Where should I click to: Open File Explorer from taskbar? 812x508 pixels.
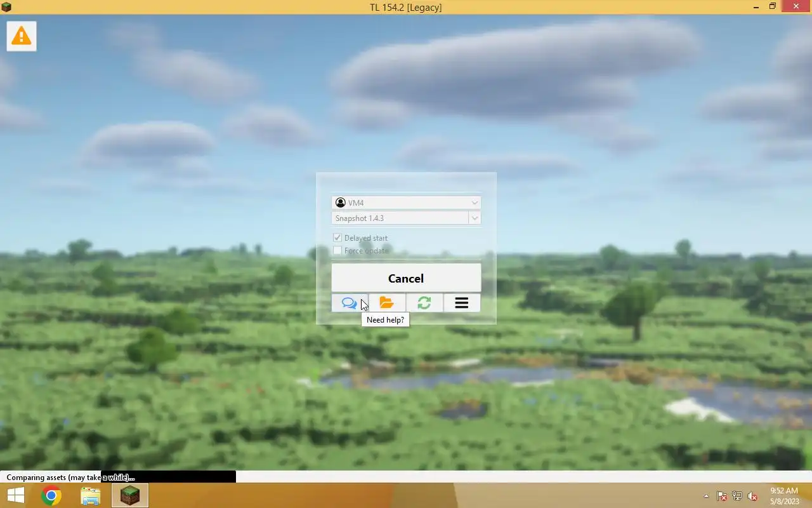[x=91, y=495]
